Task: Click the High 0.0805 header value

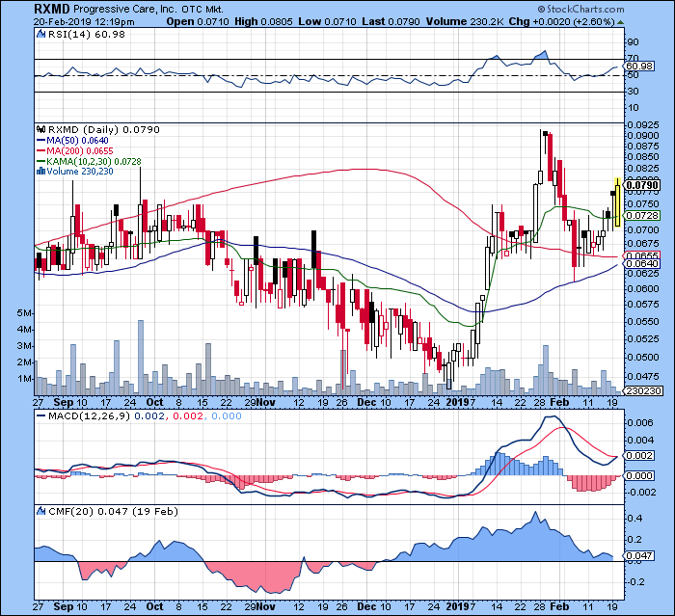Action: point(263,21)
